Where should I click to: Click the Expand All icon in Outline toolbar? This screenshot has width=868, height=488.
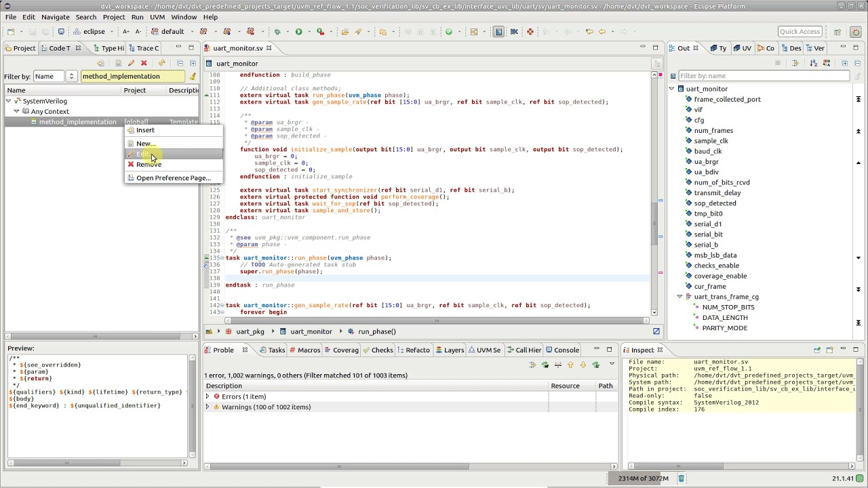[x=844, y=63]
